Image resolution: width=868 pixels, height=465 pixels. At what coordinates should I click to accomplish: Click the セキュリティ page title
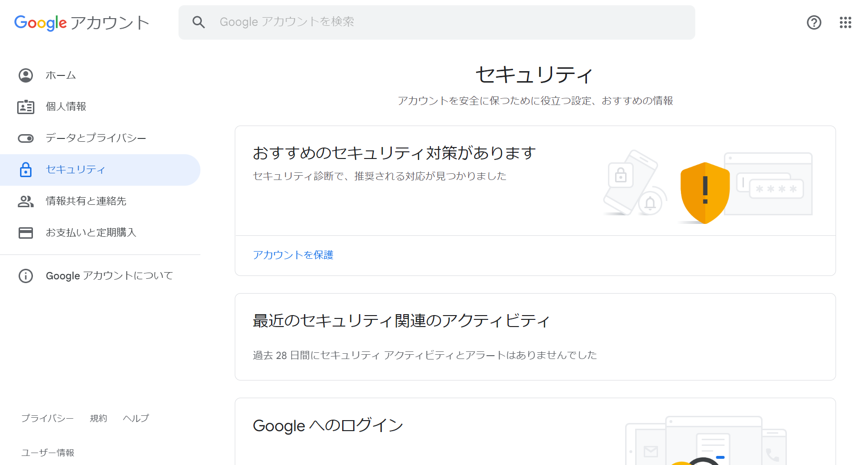(535, 74)
